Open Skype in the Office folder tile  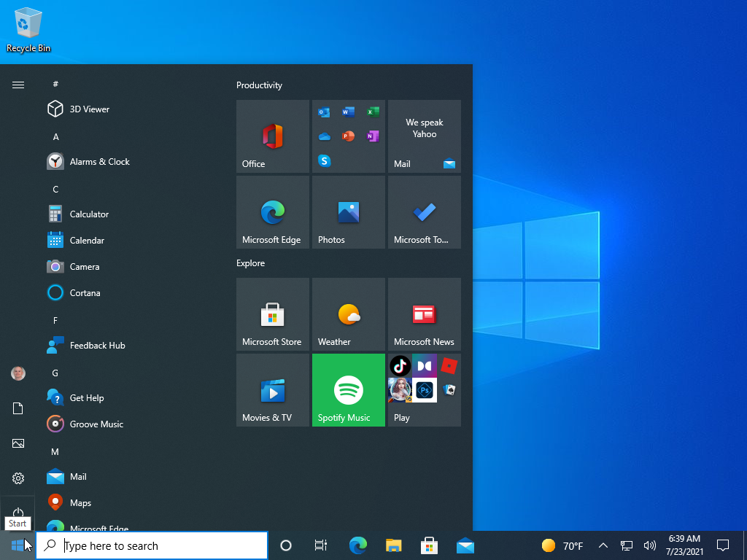point(324,161)
